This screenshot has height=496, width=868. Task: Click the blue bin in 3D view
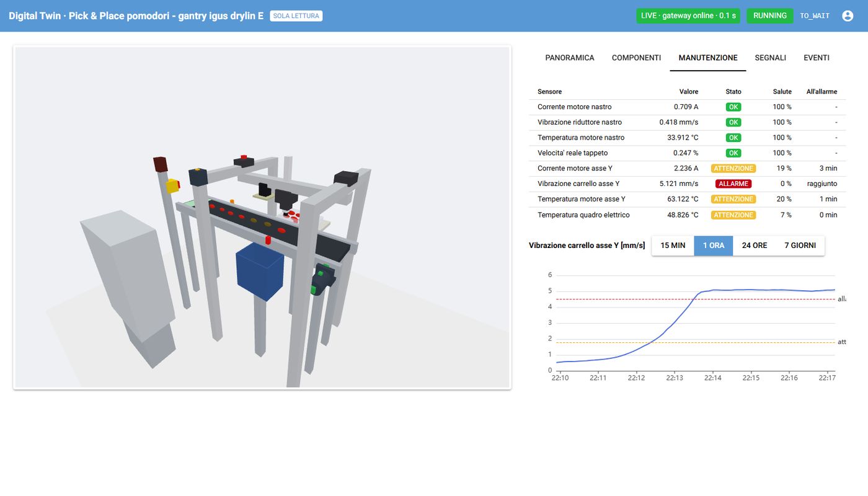click(260, 270)
